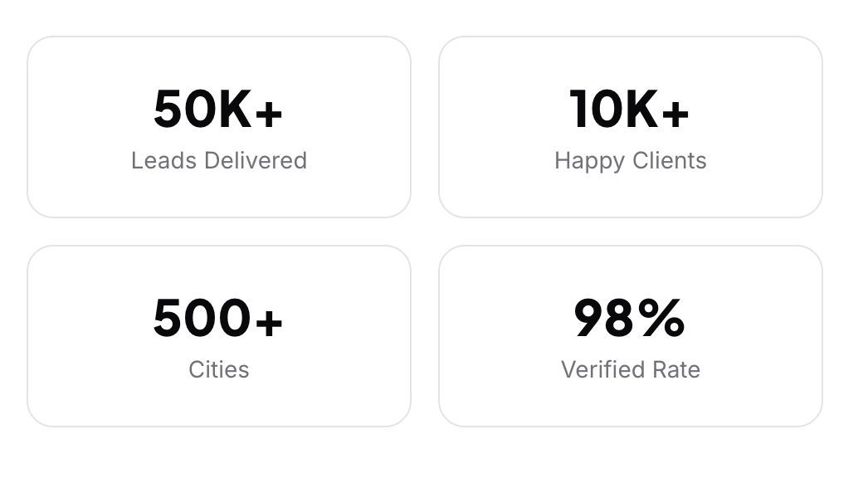The image size is (868, 483).
Task: Select the 50K+ number
Action: pos(218,110)
